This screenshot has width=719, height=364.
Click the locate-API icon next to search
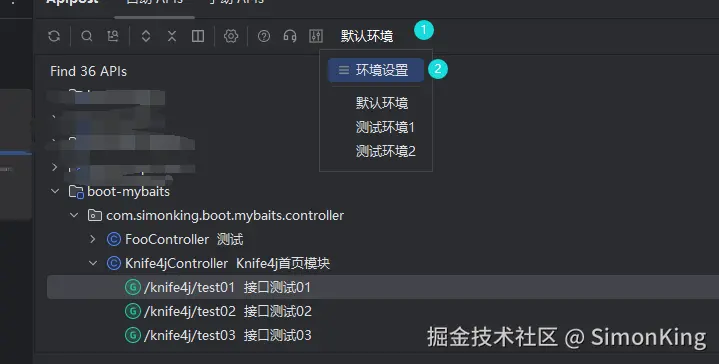tap(113, 36)
